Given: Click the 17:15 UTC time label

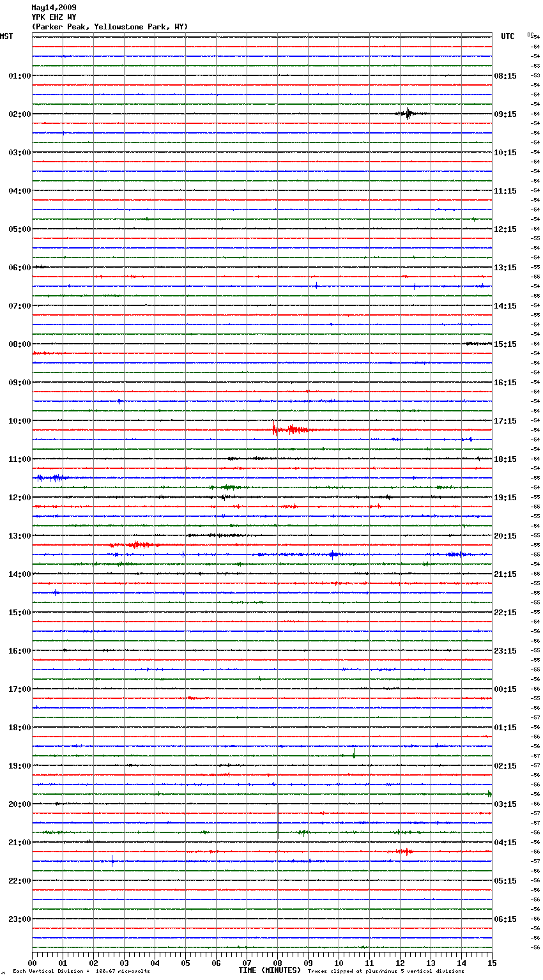Looking at the screenshot, I should [505, 421].
